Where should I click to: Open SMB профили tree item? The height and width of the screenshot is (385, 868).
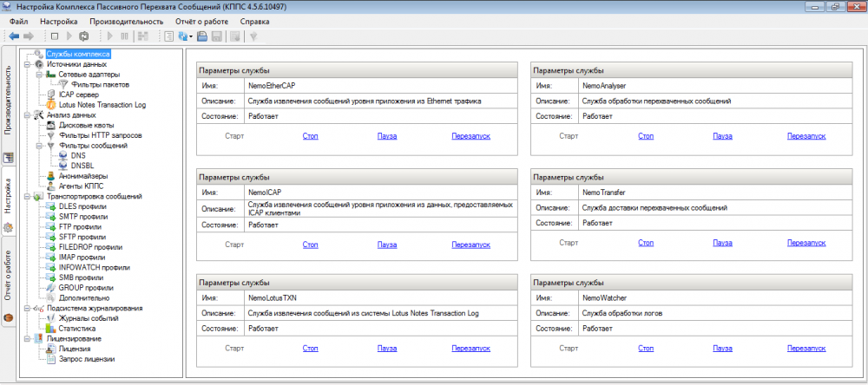81,277
